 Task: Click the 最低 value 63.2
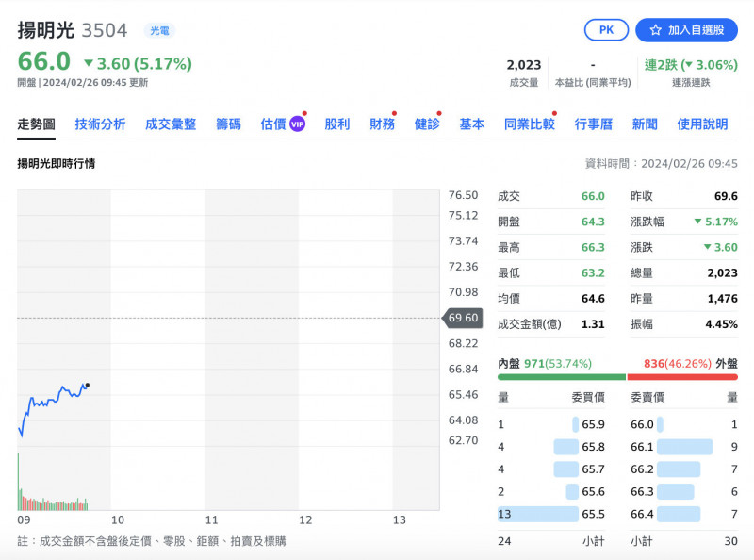pyautogui.click(x=593, y=272)
